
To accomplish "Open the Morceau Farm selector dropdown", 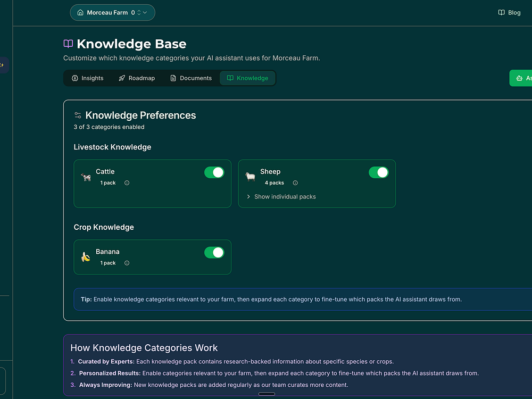I will point(112,13).
